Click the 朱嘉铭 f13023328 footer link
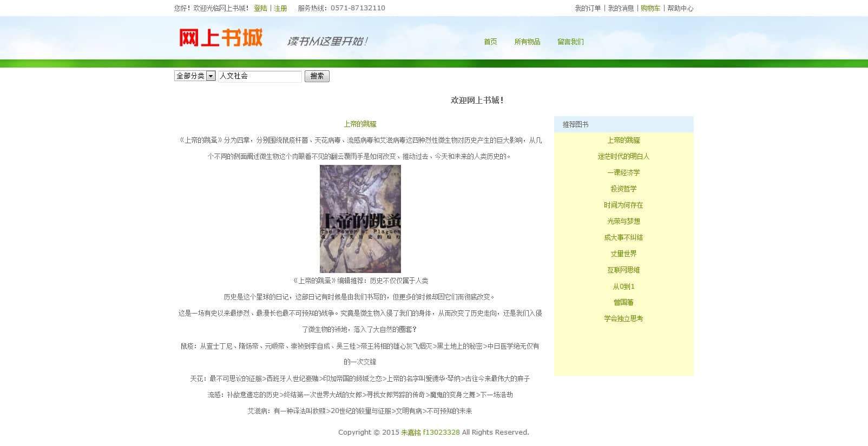The width and height of the screenshot is (868, 446). coord(430,432)
